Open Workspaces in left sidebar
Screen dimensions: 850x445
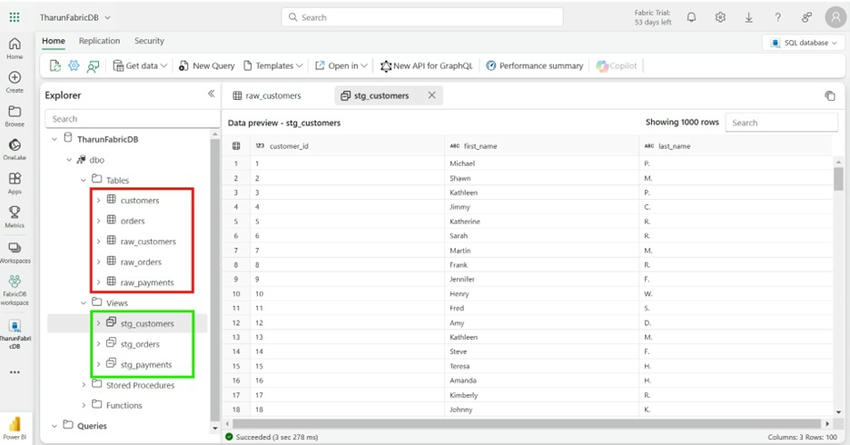[x=15, y=252]
